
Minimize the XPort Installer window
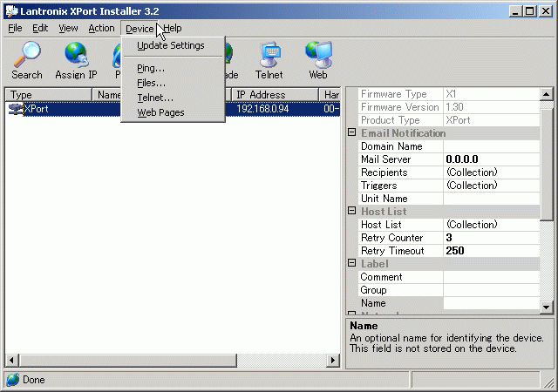coord(515,11)
